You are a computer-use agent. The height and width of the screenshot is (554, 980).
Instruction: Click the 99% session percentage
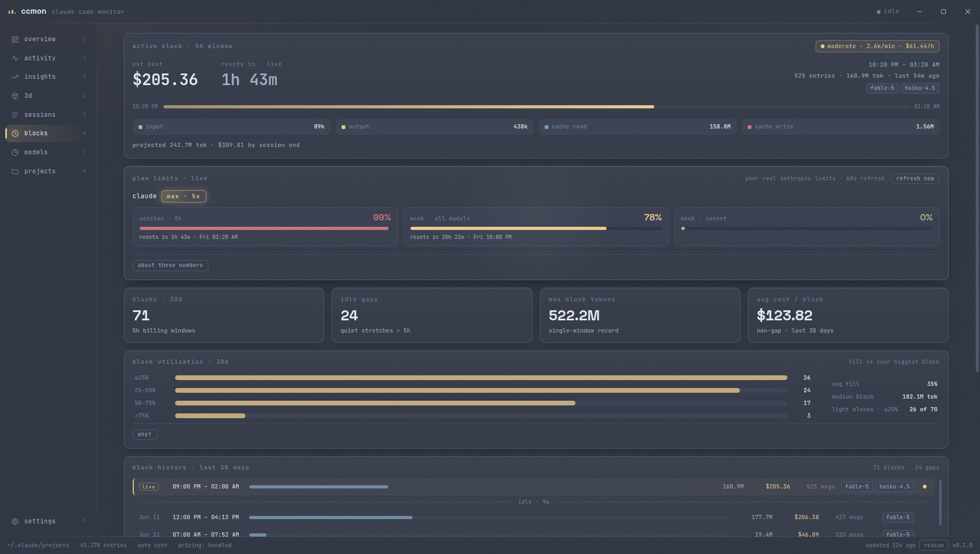382,218
